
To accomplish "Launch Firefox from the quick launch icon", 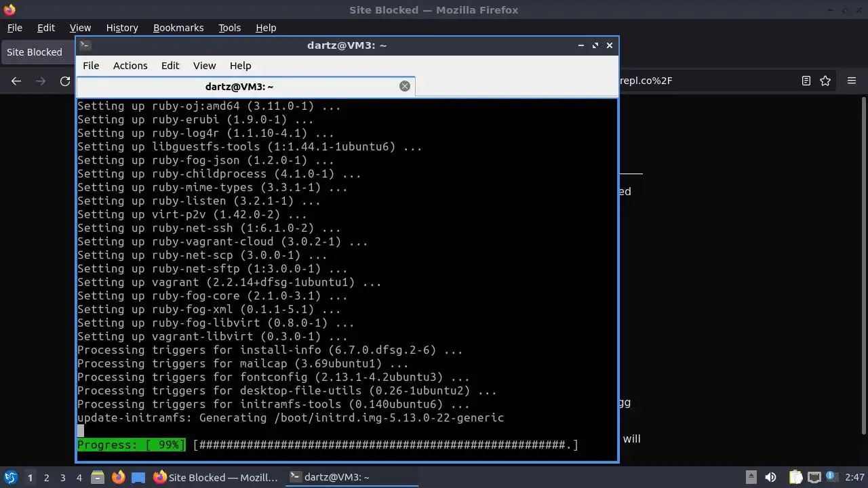I will [118, 477].
